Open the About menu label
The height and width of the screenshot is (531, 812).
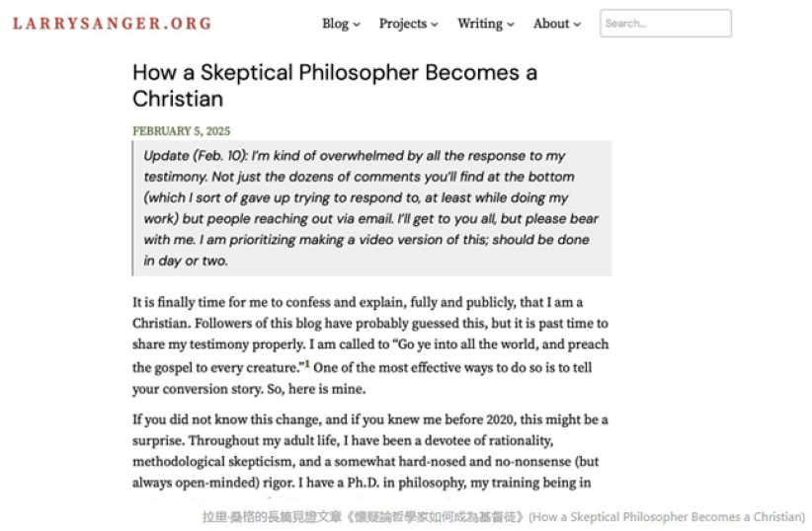click(551, 24)
